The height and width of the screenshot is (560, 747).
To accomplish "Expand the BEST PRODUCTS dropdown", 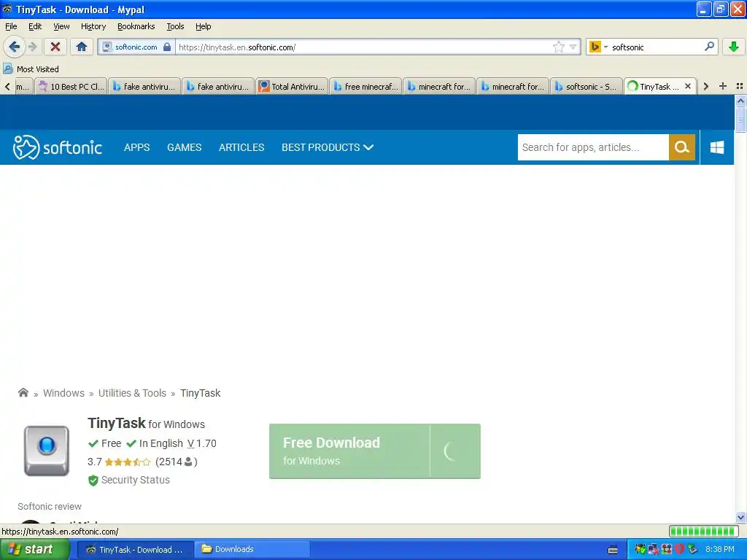I will coord(328,147).
